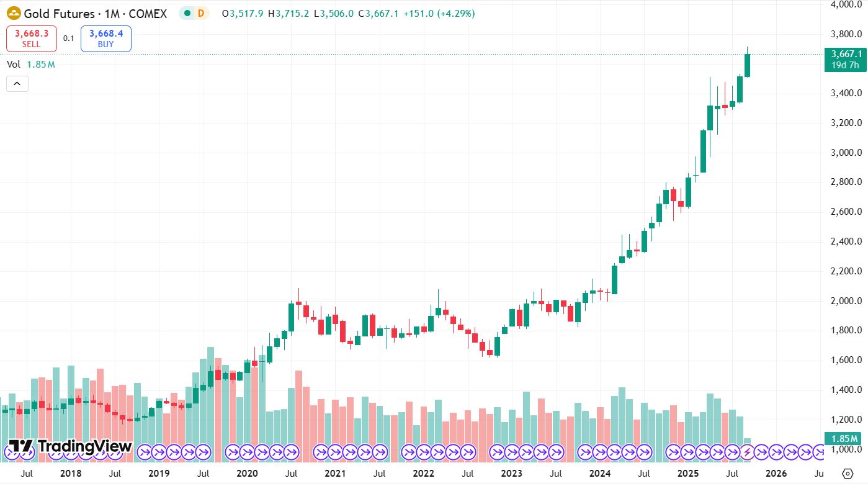Click the 19d 7h bar countdown label
The width and height of the screenshot is (868, 486).
coord(844,65)
